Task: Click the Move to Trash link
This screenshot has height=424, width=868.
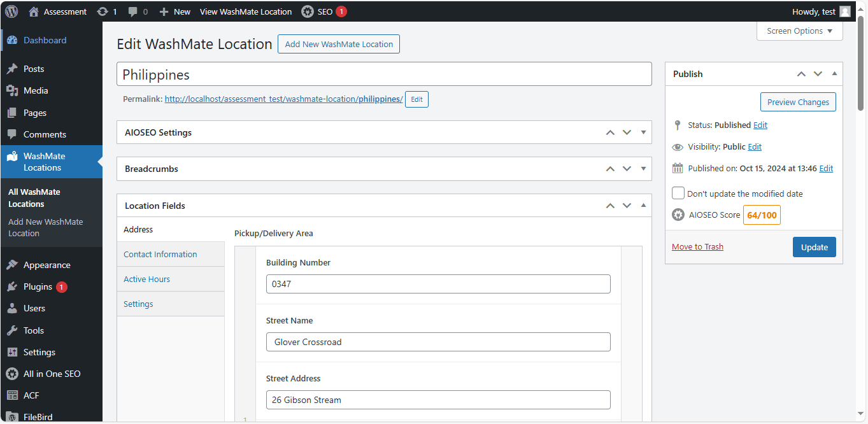Action: pos(697,247)
